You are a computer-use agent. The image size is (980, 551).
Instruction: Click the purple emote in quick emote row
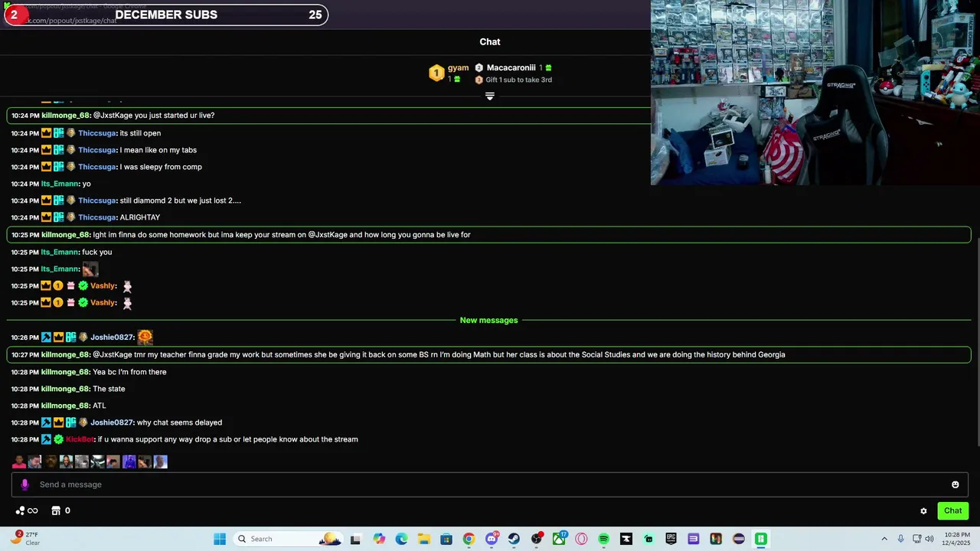(x=129, y=461)
